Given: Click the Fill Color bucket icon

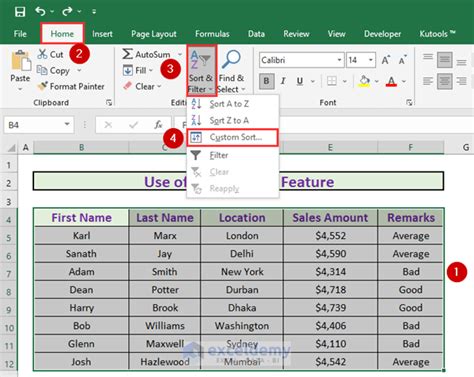Looking at the screenshot, I should coord(364,81).
